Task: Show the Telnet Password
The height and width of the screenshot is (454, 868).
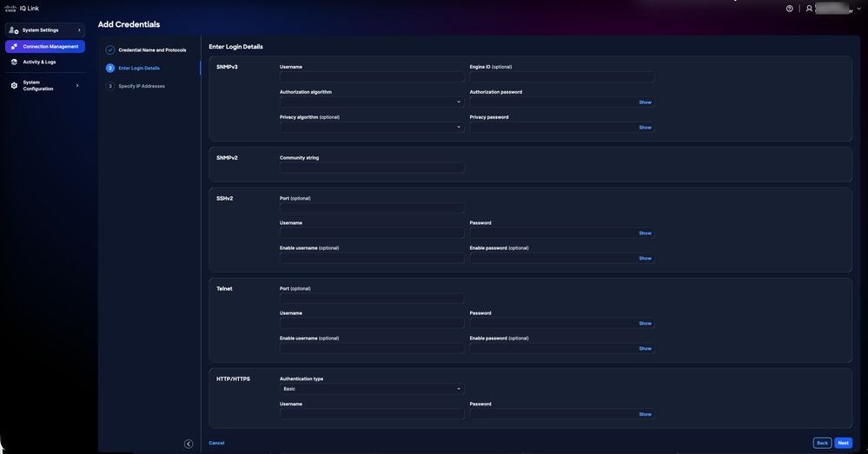Action: point(645,324)
